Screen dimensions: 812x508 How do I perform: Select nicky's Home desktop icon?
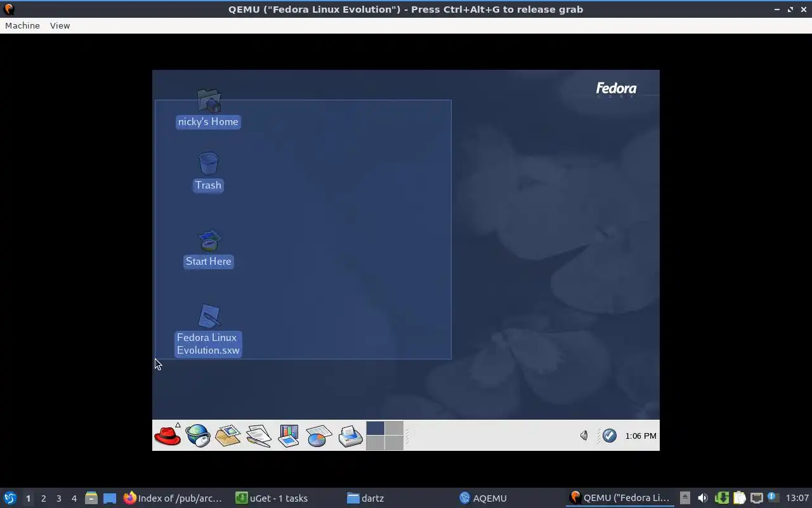208,109
